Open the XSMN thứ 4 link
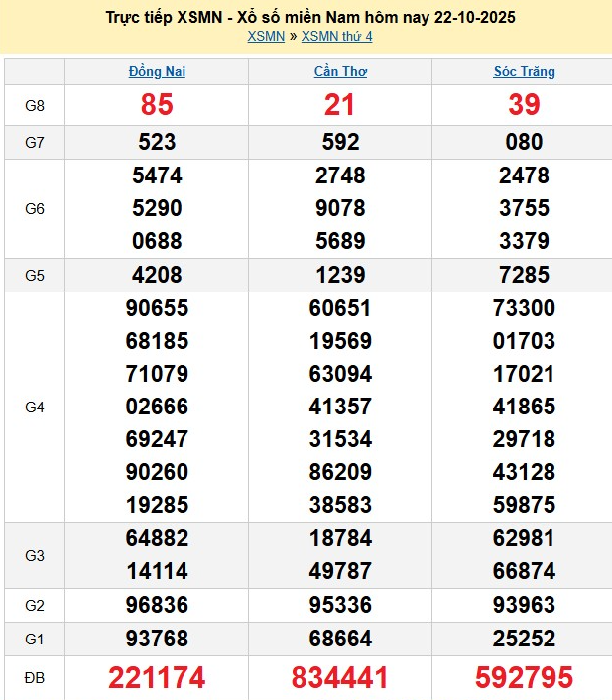 [337, 37]
